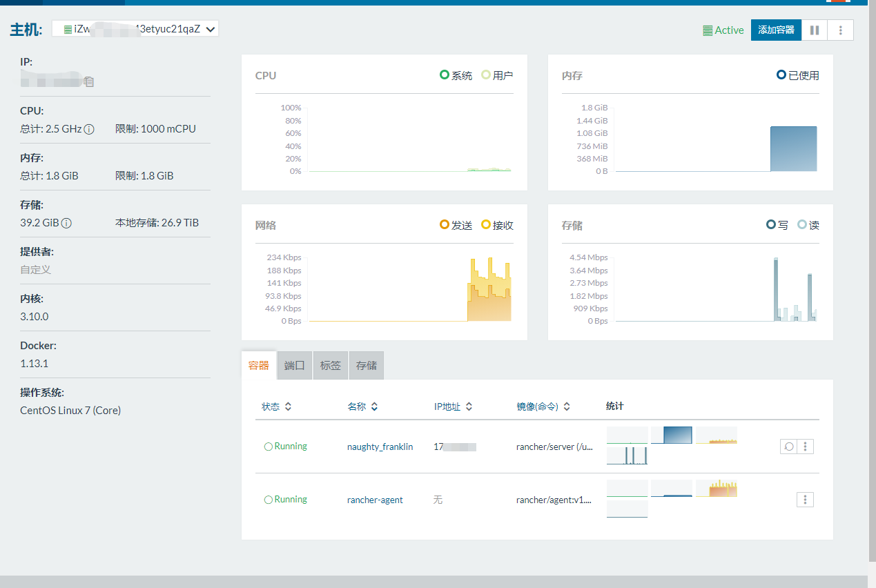
Task: Click the memory usage bar in chart
Action: pyautogui.click(x=794, y=148)
